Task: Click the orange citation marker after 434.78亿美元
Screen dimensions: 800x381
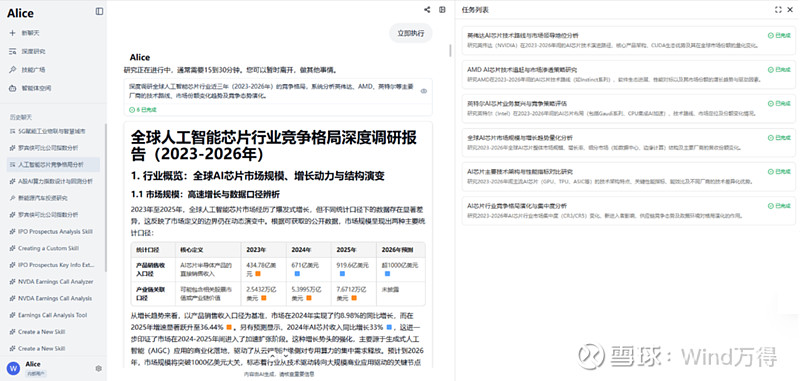Action: [258, 273]
